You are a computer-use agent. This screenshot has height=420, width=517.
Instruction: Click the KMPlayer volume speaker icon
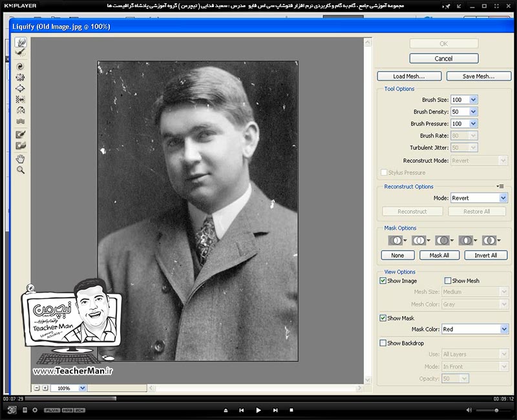[x=469, y=410]
